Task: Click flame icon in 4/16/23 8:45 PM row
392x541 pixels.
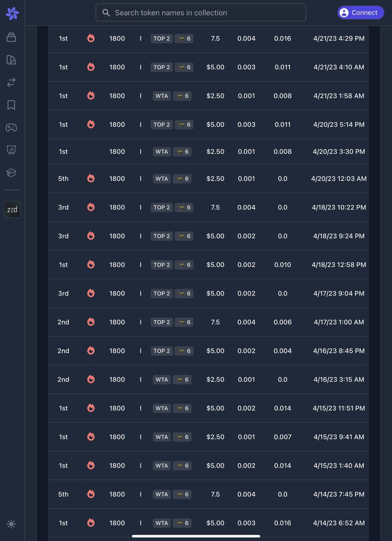Action: [x=91, y=351]
